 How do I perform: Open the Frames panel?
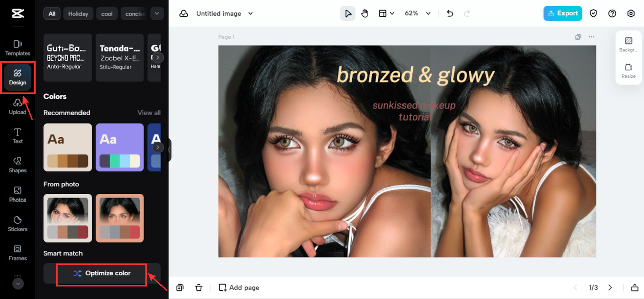pyautogui.click(x=18, y=253)
